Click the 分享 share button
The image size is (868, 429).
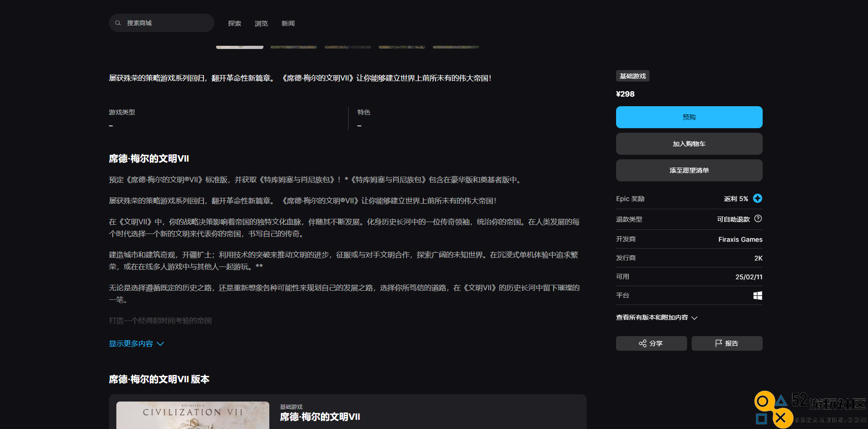click(651, 343)
